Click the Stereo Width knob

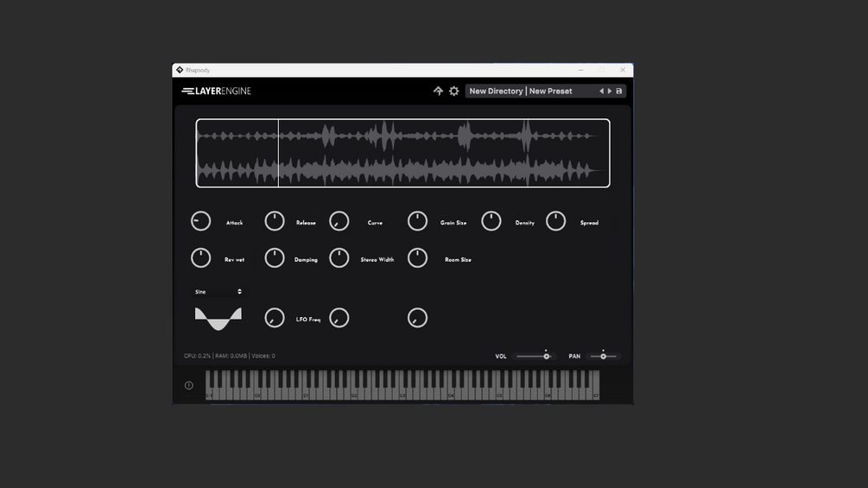tap(339, 258)
